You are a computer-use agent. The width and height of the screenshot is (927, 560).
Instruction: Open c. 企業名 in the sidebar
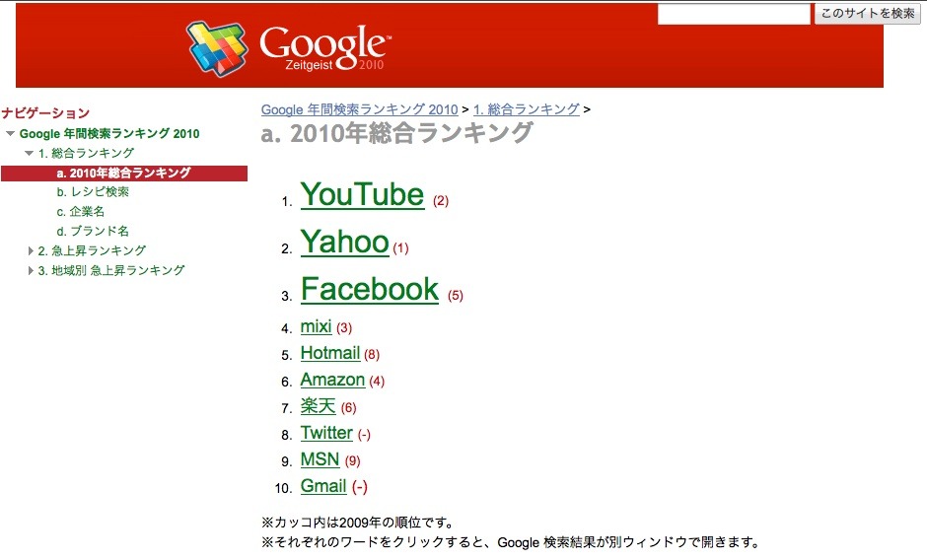pyautogui.click(x=81, y=211)
